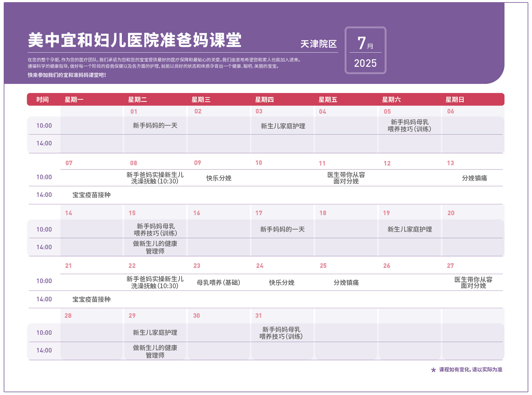Viewport: 532px width, 395px height.
Task: Select the date number 23
Action: 197,266
